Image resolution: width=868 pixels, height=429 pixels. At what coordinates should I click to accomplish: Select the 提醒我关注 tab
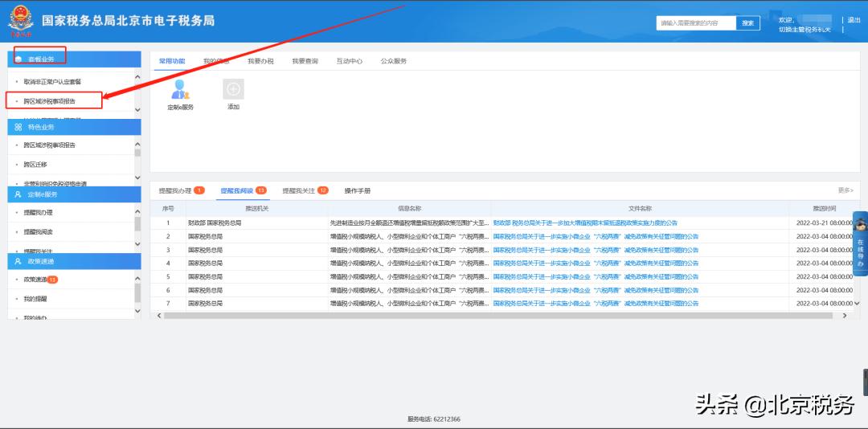pyautogui.click(x=299, y=191)
